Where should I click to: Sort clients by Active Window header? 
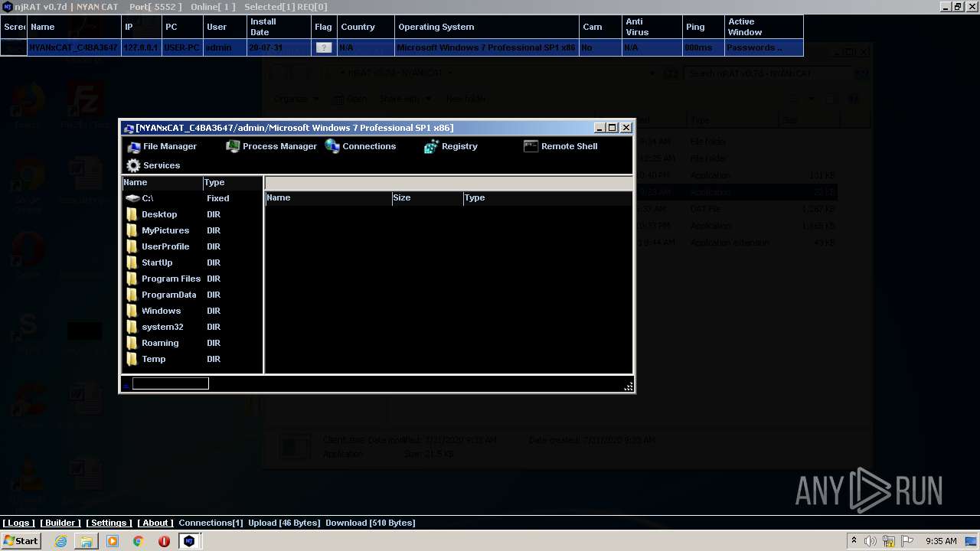tap(763, 27)
